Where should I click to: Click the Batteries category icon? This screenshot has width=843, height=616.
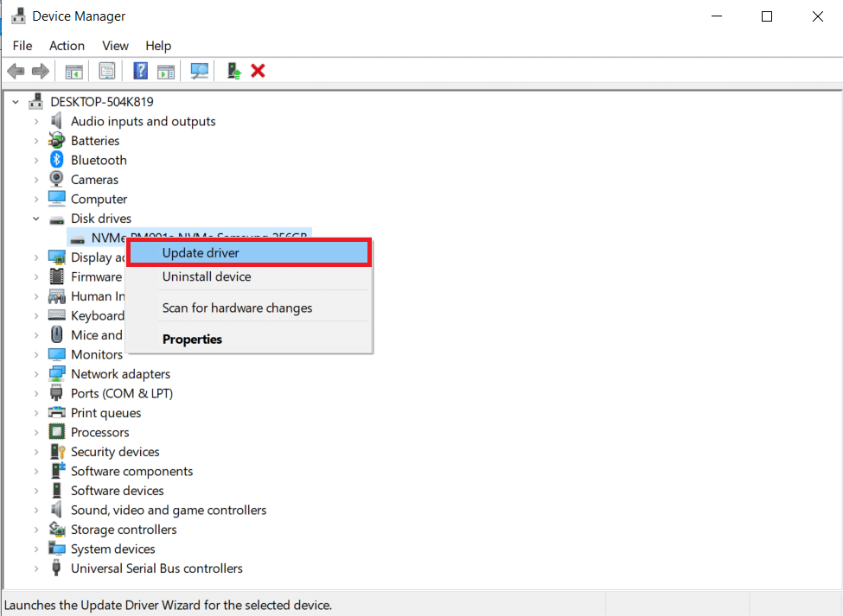click(56, 141)
